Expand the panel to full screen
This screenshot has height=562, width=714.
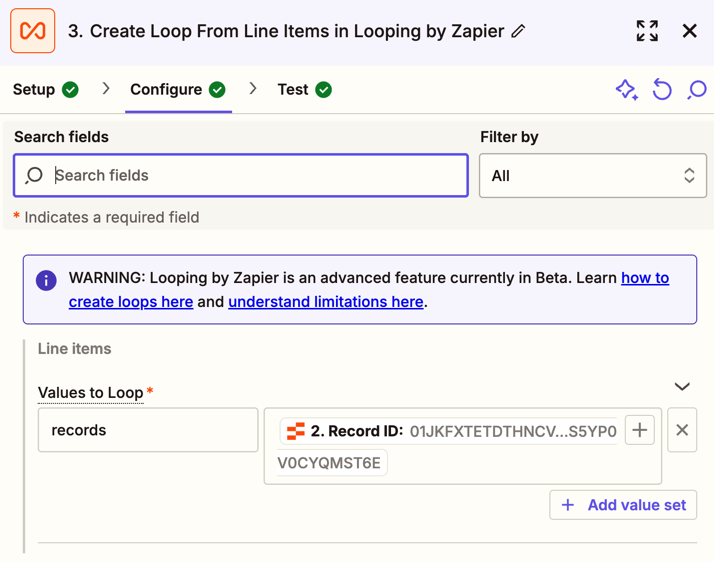pos(647,31)
